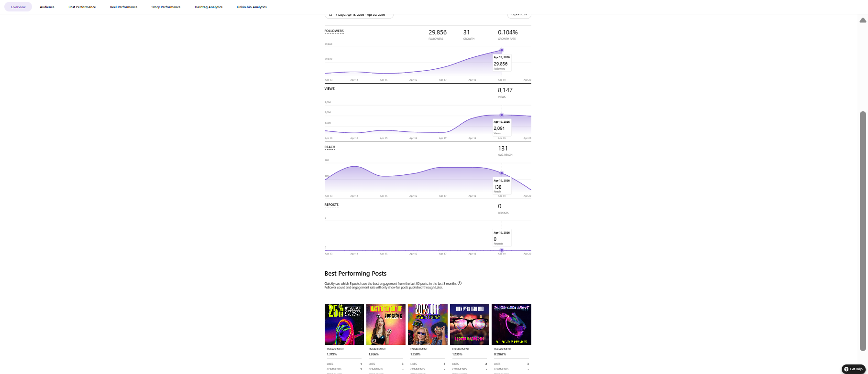Viewport: 868px width, 374px height.
Task: Click the info icon beside Best Performing Posts description
Action: pyautogui.click(x=460, y=283)
